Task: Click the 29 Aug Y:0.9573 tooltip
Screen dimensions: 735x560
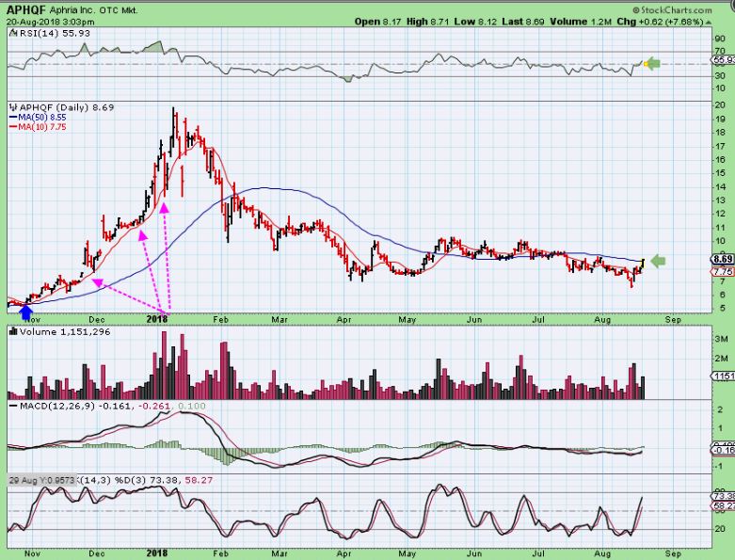Action: coord(41,480)
